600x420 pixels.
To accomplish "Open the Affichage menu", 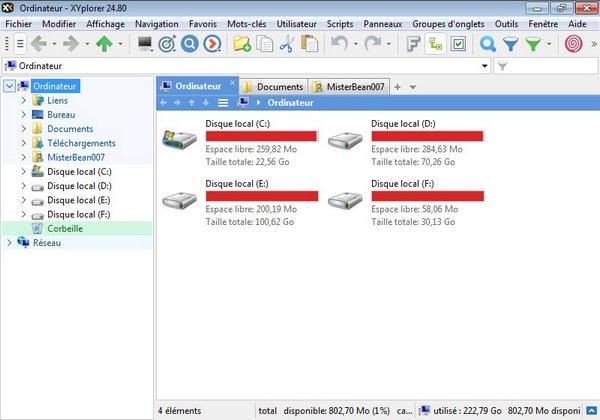I will (x=106, y=24).
